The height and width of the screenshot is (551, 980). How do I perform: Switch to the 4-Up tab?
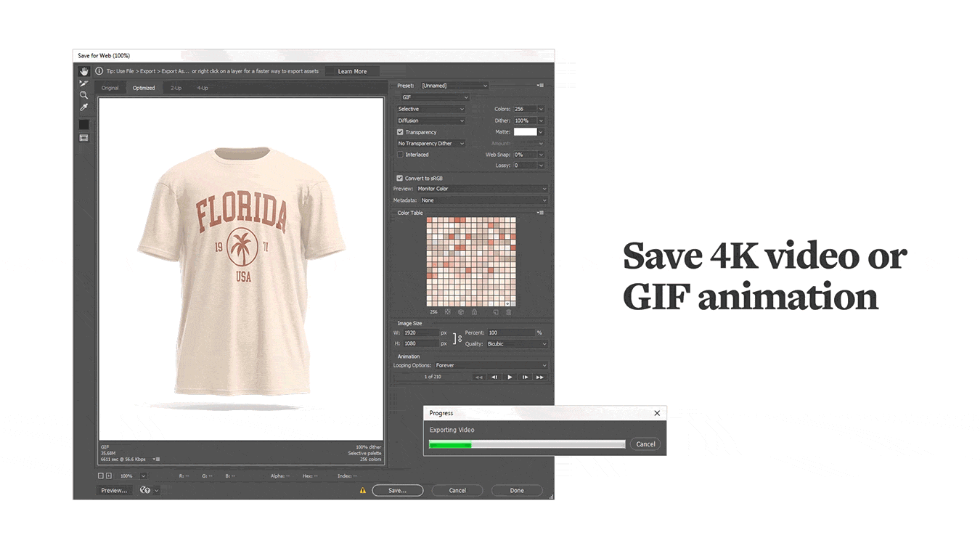coord(203,88)
